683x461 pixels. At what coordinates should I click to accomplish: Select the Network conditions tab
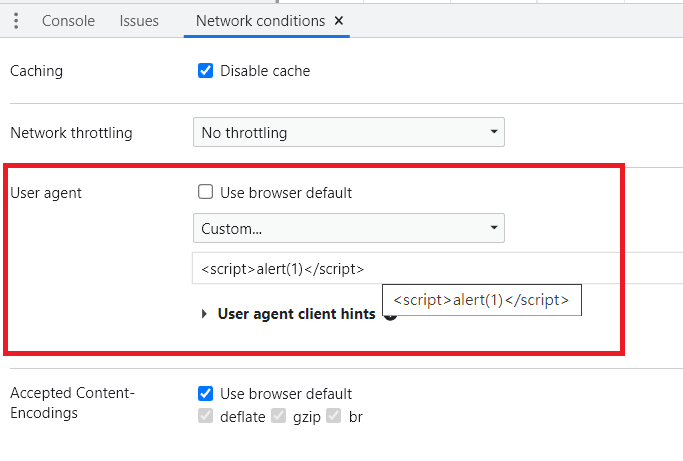[260, 21]
